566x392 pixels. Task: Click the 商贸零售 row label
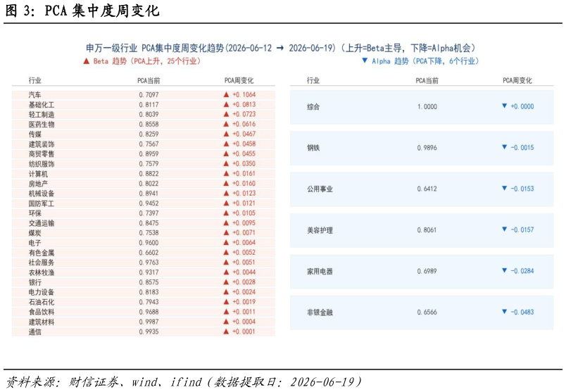pyautogui.click(x=42, y=154)
